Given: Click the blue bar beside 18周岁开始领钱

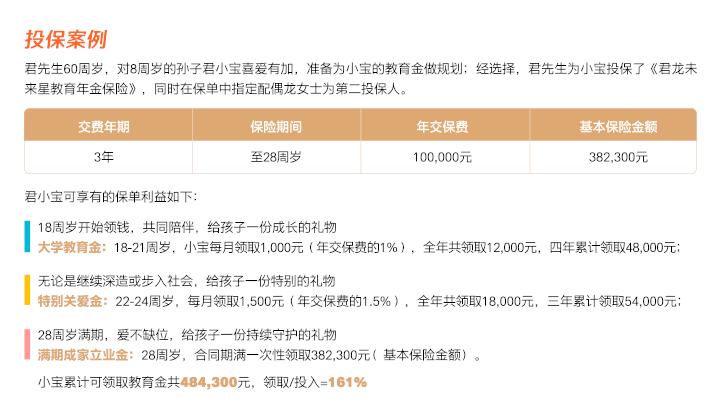Looking at the screenshot, I should tap(27, 237).
